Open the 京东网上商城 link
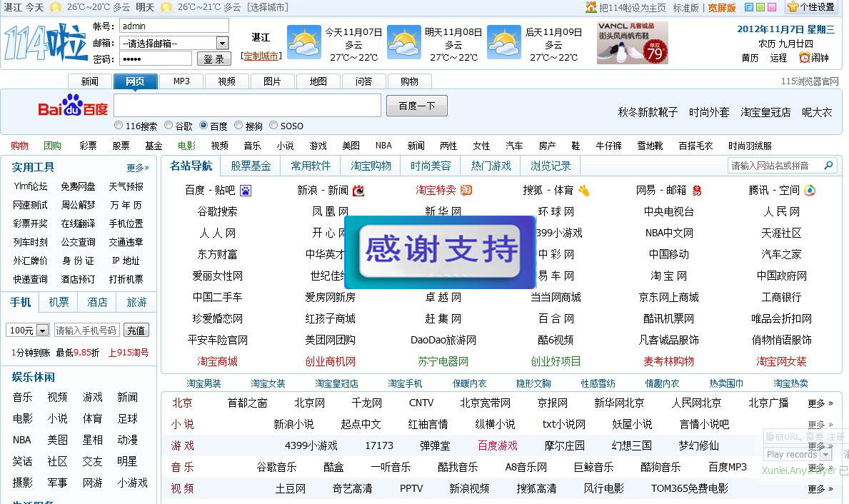Screen dimensions: 849x504 (668, 297)
